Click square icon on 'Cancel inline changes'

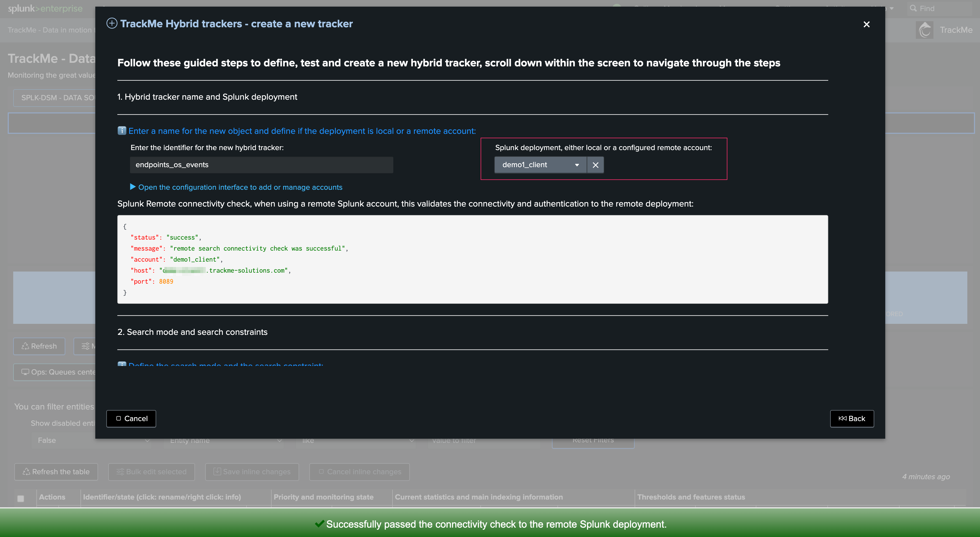coord(321,471)
